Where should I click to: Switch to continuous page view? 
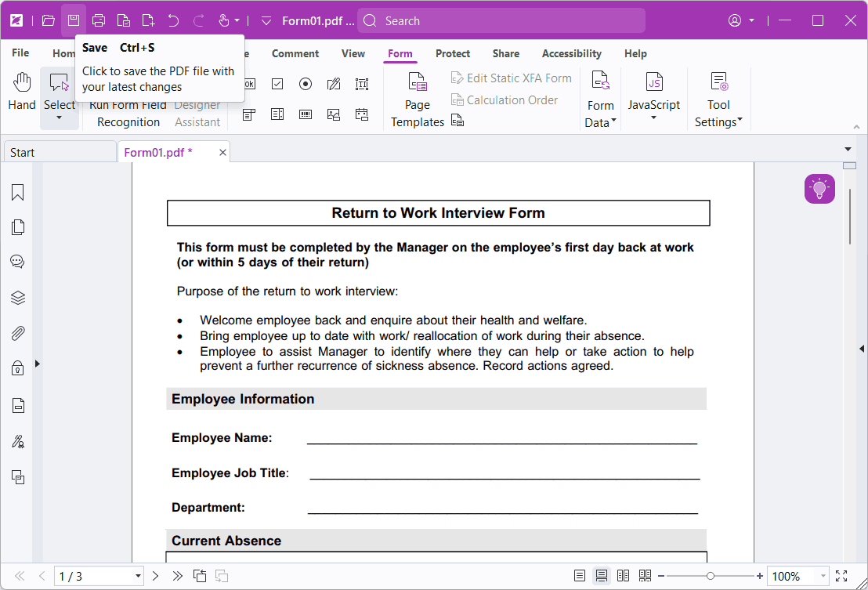(x=602, y=575)
